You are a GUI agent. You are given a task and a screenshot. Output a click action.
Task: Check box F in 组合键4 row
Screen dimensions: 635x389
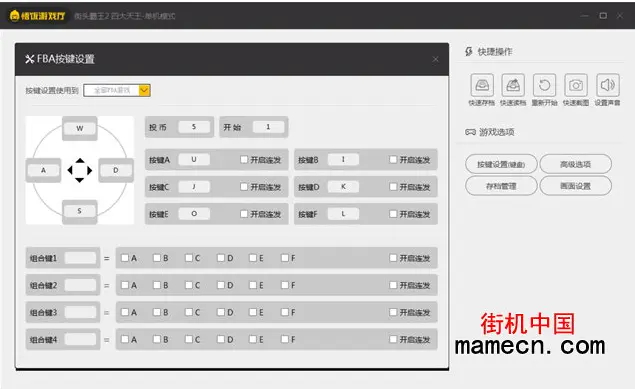(x=285, y=339)
